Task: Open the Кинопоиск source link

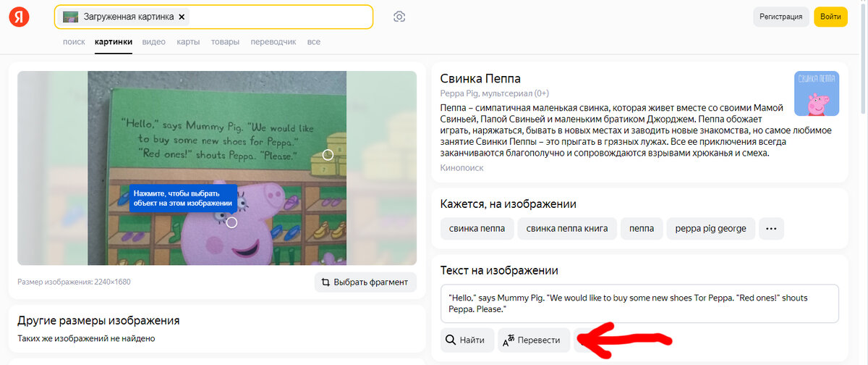Action: coord(461,168)
